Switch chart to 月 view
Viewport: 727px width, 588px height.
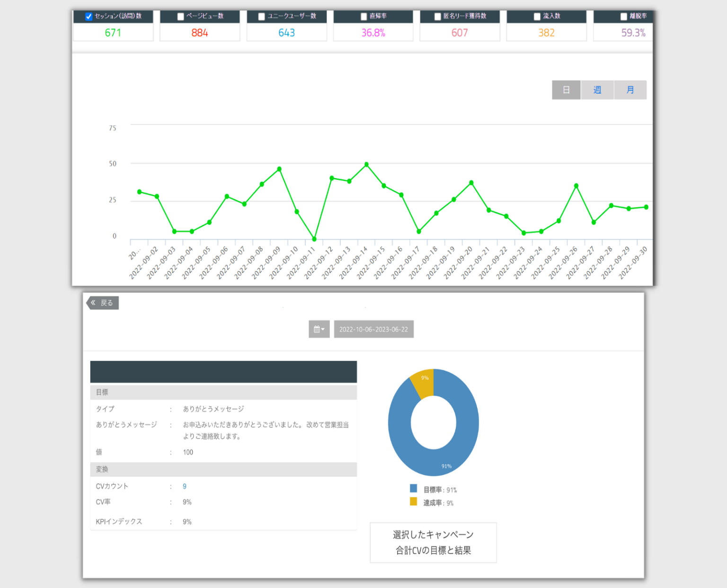point(630,90)
